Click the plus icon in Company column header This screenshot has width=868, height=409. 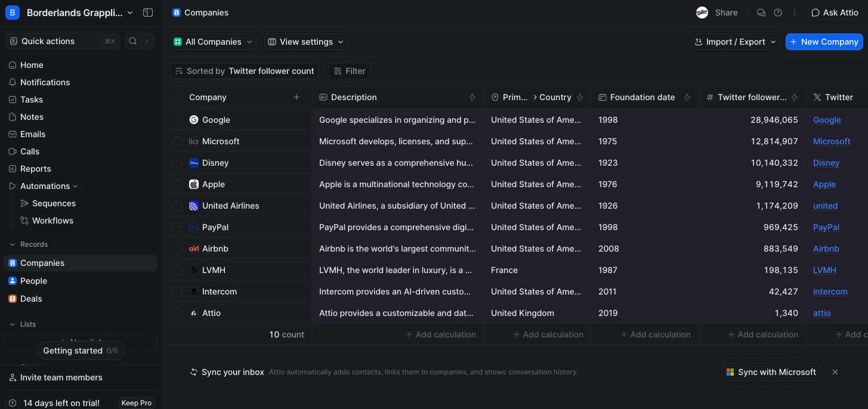296,97
